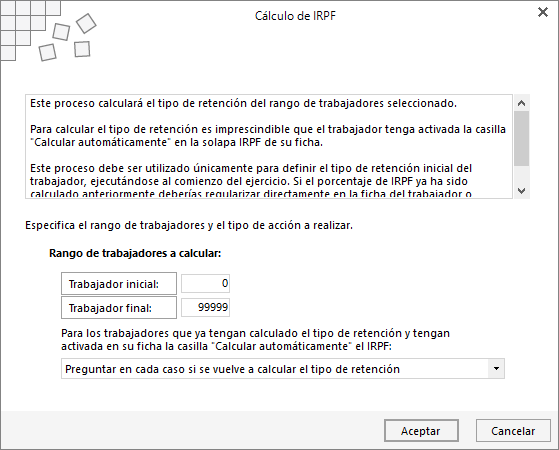559x450 pixels.
Task: Click the description box scrollbar thumb
Action: pyautogui.click(x=522, y=138)
